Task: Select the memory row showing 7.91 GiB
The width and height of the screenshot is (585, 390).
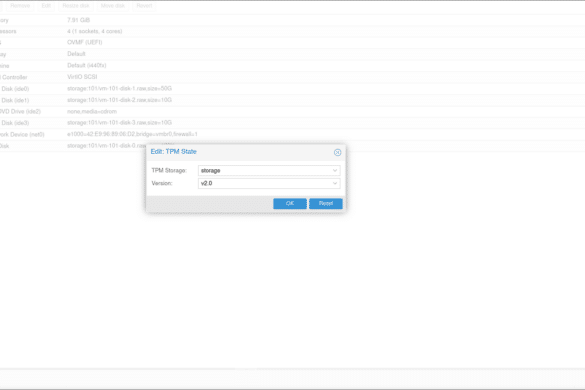Action: click(x=292, y=20)
